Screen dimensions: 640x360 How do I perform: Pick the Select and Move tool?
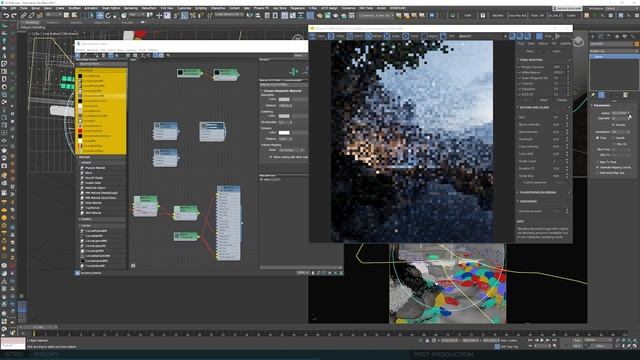click(x=100, y=16)
